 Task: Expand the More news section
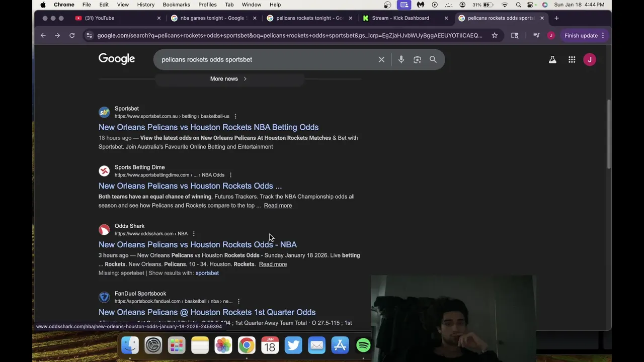pyautogui.click(x=229, y=79)
